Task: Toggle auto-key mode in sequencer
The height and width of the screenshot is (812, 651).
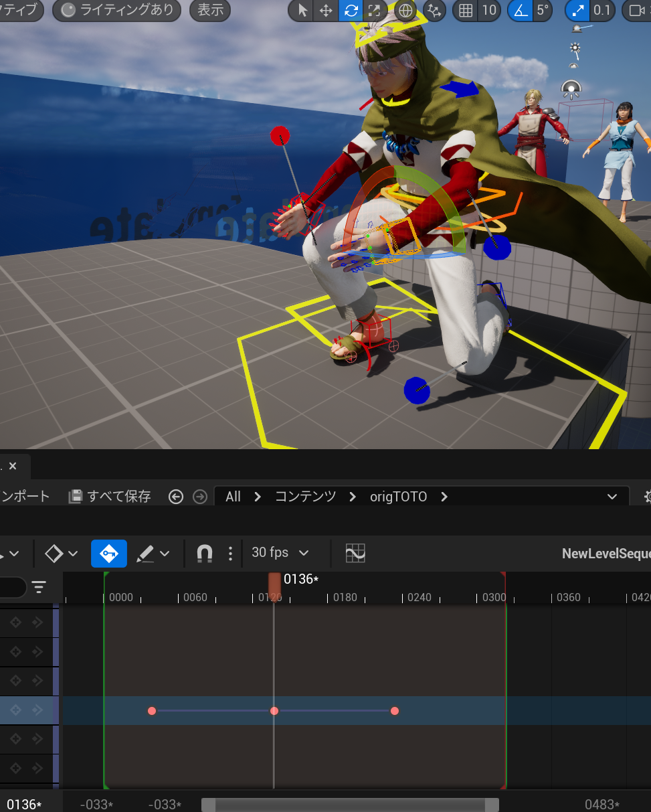Action: click(108, 554)
